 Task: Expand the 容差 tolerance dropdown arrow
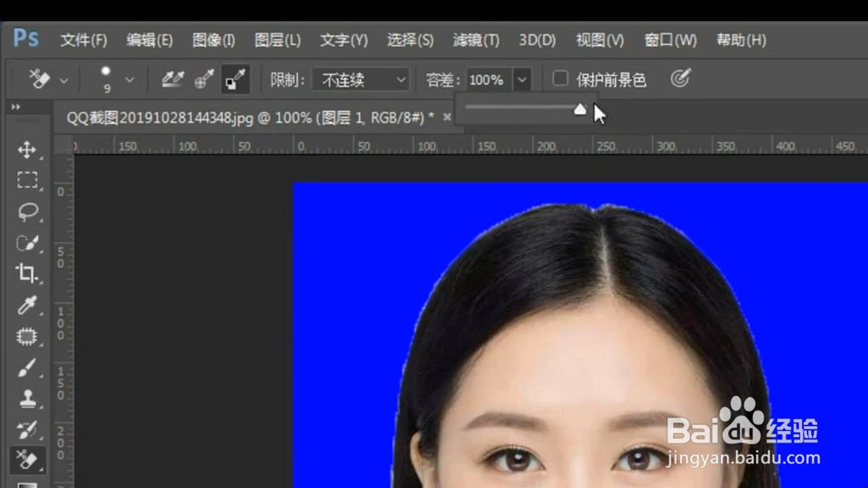click(x=521, y=79)
